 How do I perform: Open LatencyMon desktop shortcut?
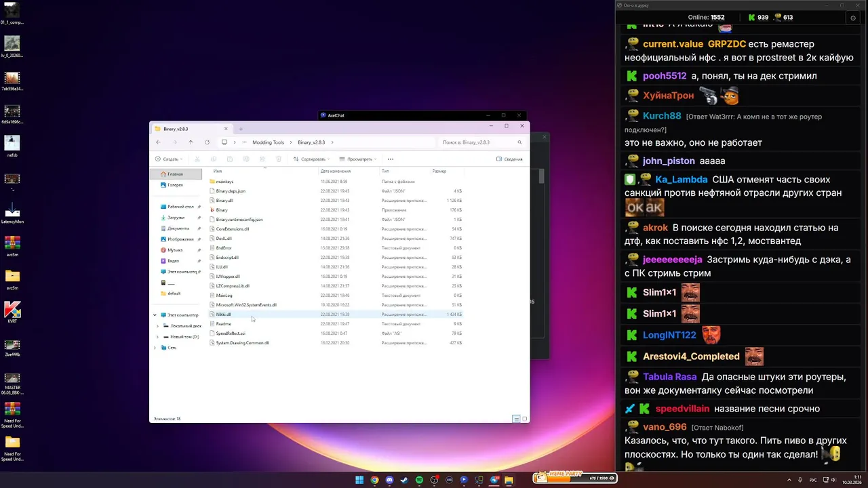click(x=12, y=213)
